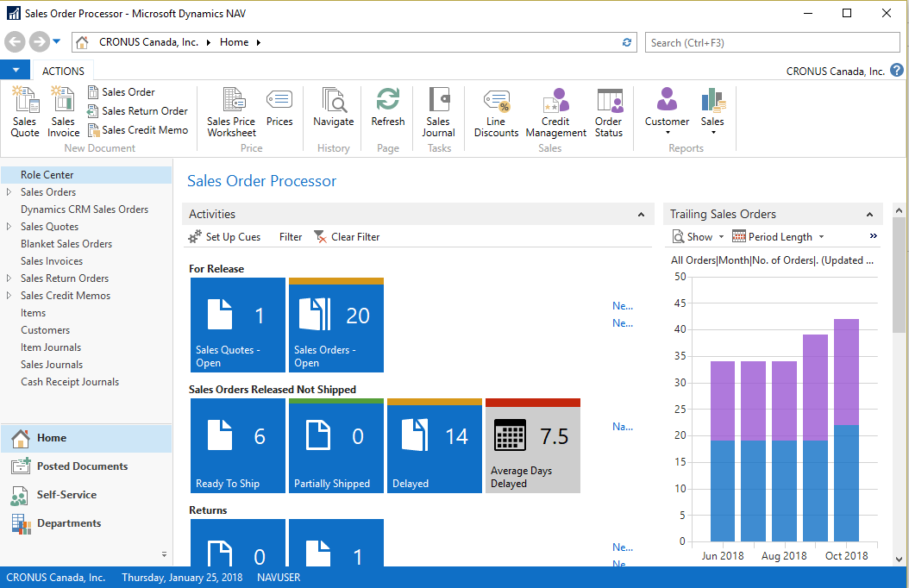
Task: Open Sales Invoices list
Action: tap(52, 261)
